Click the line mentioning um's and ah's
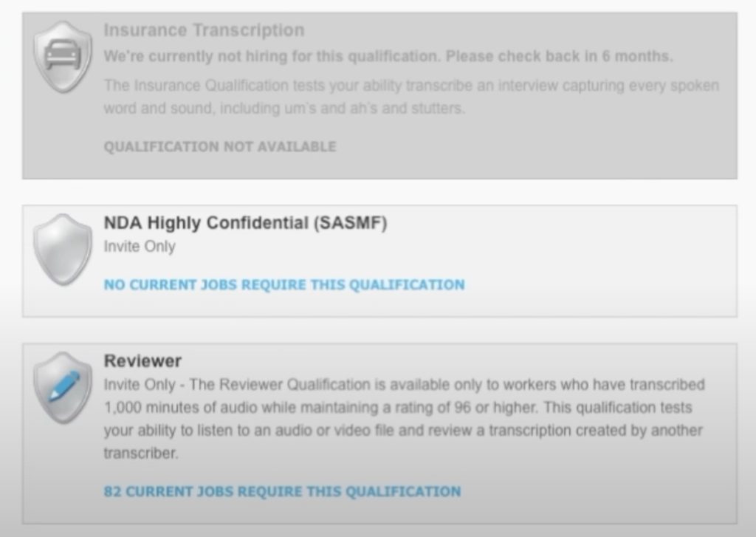The height and width of the screenshot is (537, 756). [284, 108]
